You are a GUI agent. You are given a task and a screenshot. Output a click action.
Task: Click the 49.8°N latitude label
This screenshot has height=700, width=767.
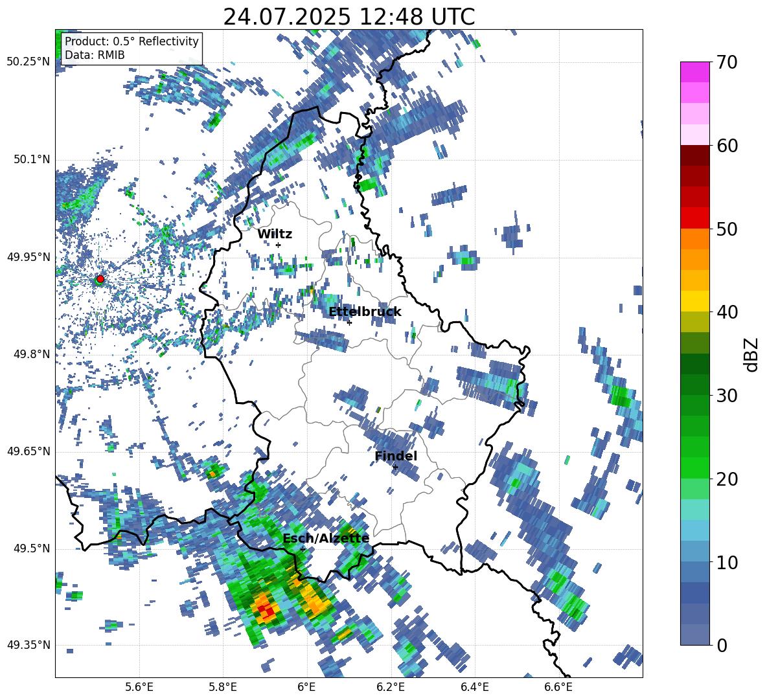(x=31, y=354)
